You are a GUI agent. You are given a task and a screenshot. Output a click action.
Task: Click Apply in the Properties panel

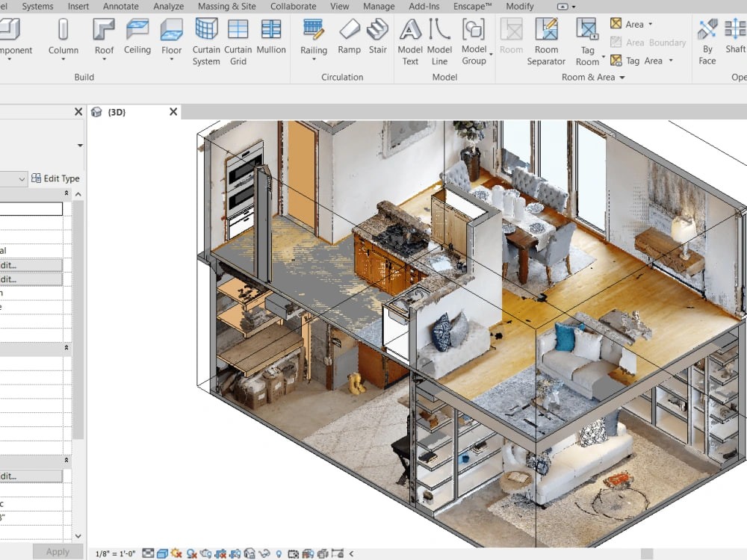58,552
